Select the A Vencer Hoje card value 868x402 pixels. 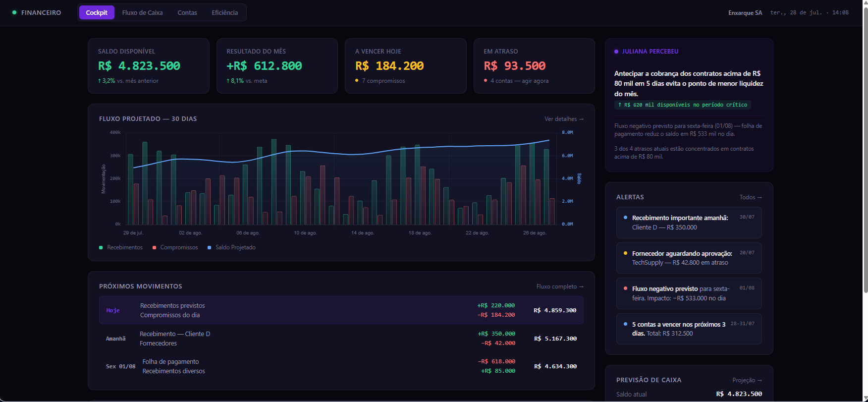(x=389, y=66)
